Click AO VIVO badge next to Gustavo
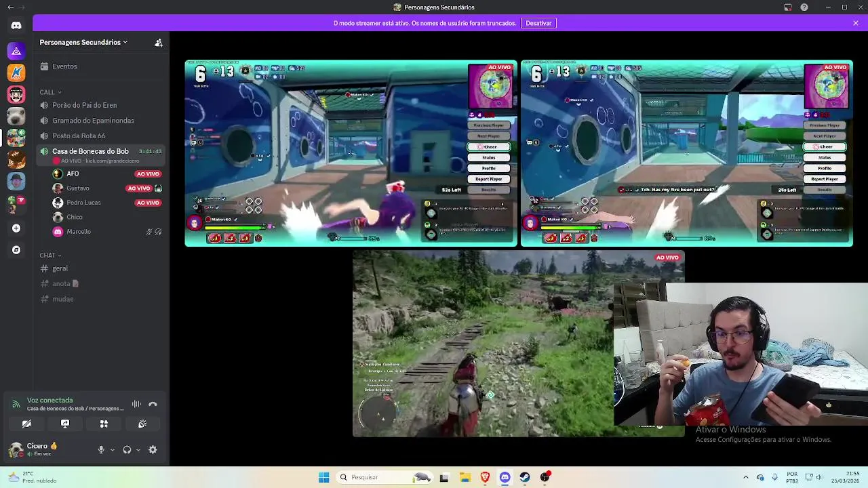The height and width of the screenshot is (488, 868). click(x=139, y=188)
